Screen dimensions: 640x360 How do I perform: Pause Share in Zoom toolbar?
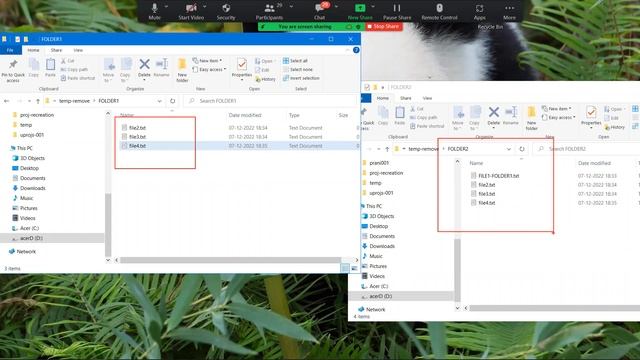coord(397,11)
